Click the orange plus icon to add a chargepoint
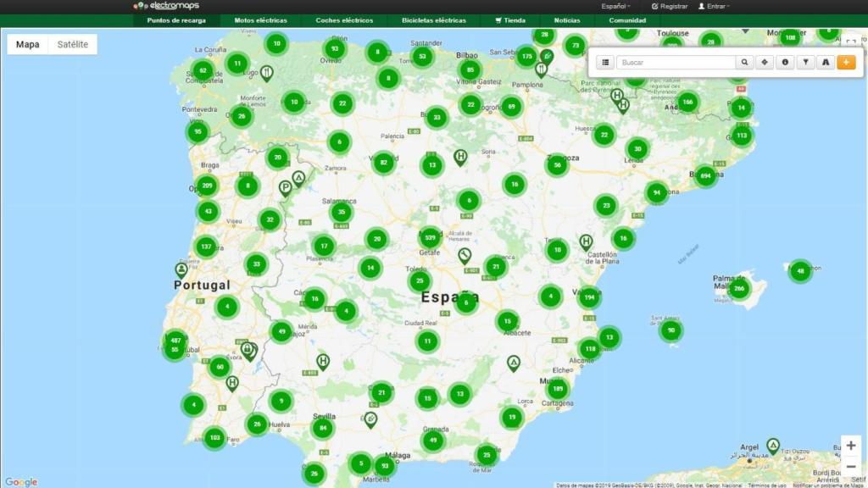 (x=846, y=62)
